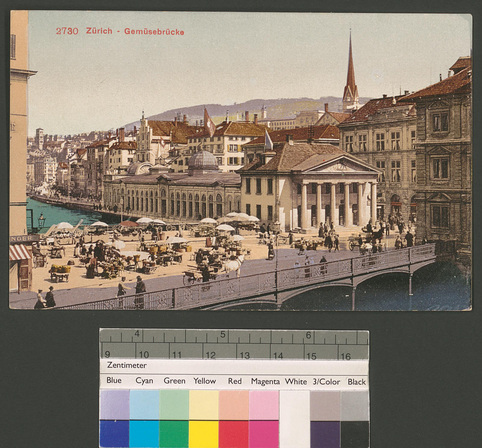Select the saturated magenta swatch

coord(264,434)
